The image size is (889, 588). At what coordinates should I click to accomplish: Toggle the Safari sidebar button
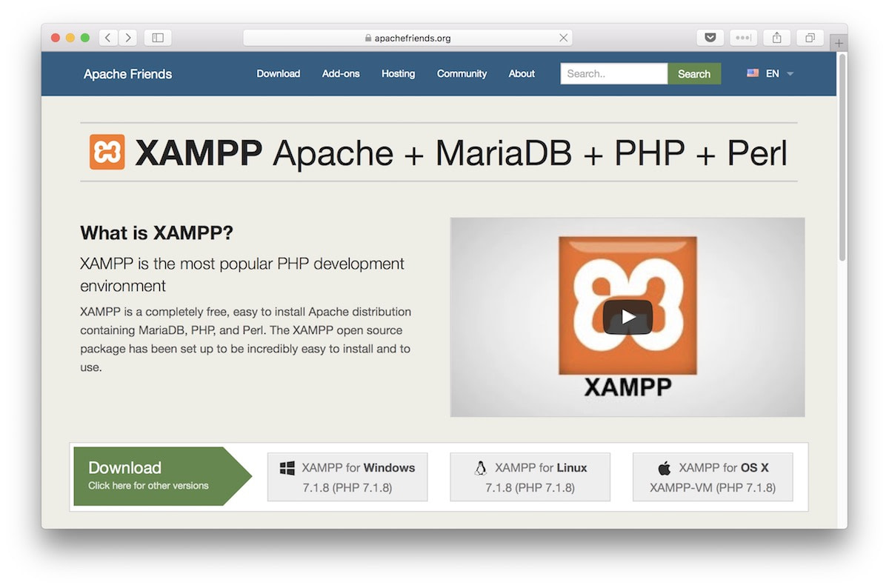(x=158, y=37)
